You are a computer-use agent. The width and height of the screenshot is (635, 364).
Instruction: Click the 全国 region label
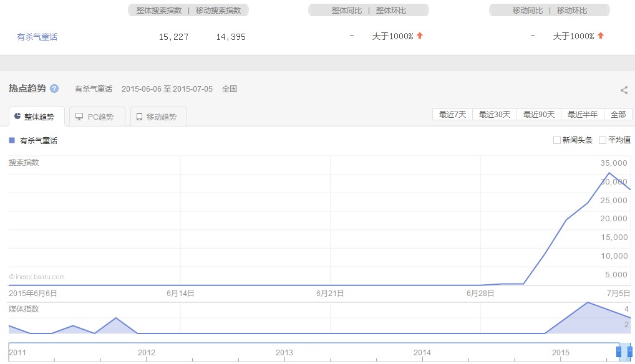[229, 89]
